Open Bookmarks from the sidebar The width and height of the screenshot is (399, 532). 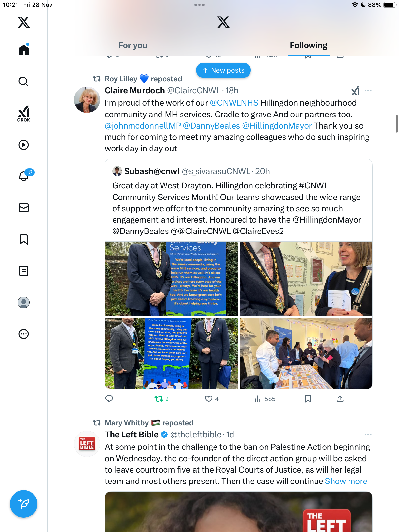click(x=24, y=239)
